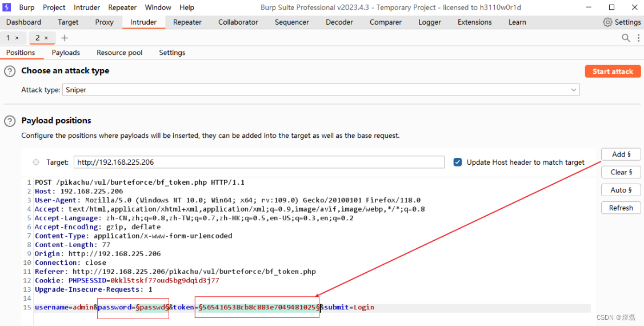644x326 pixels.
Task: Open the Decoder tab
Action: (339, 22)
